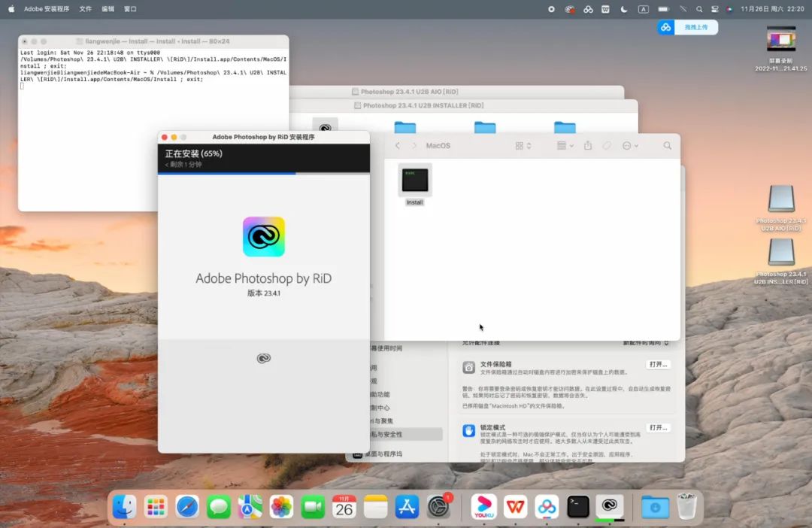Image resolution: width=812 pixels, height=528 pixels.
Task: Open the 窗口 menu
Action: tap(130, 9)
